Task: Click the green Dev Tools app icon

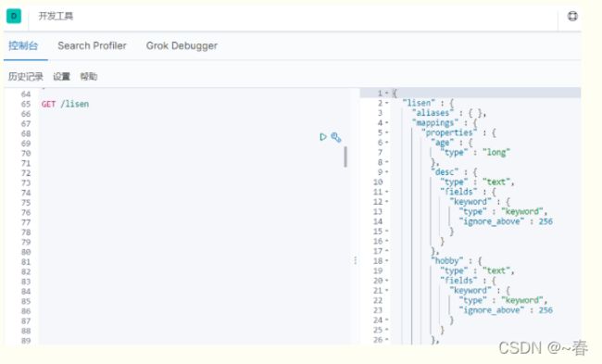Action: 14,16
